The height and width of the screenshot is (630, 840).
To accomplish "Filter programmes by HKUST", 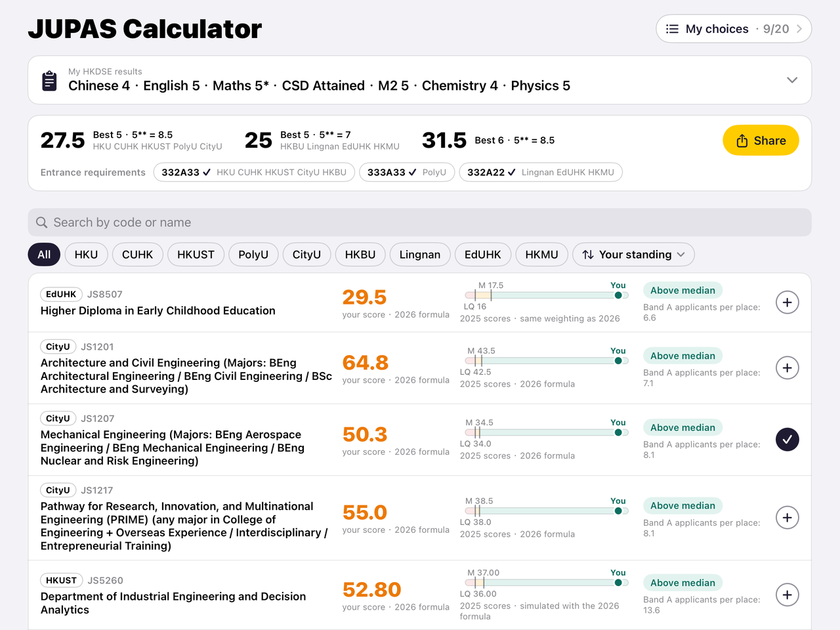I will [196, 255].
